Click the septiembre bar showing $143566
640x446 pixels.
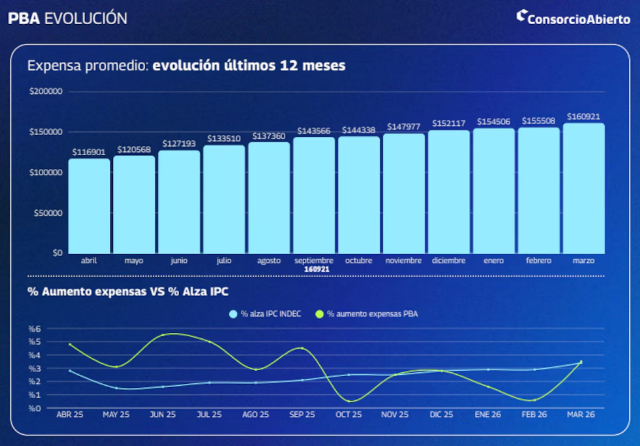(314, 195)
